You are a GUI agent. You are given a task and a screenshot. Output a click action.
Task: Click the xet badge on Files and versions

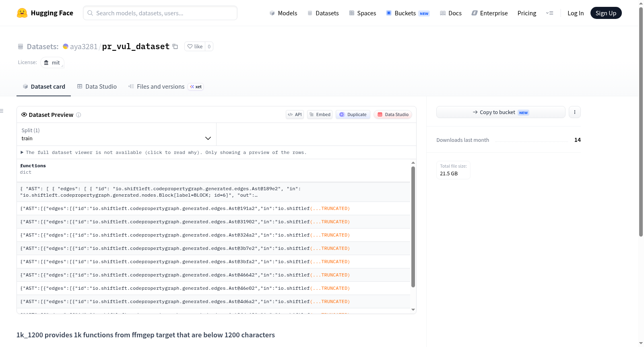(x=196, y=87)
